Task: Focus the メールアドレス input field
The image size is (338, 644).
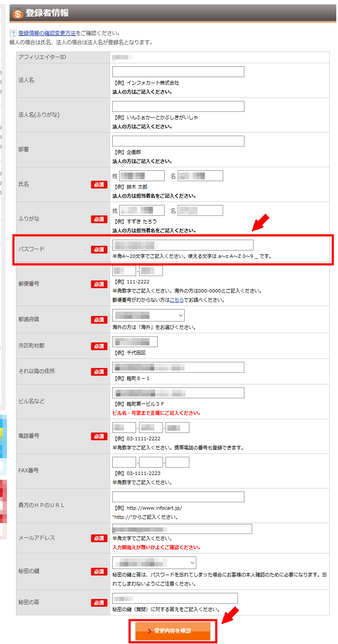Action: coord(182,529)
